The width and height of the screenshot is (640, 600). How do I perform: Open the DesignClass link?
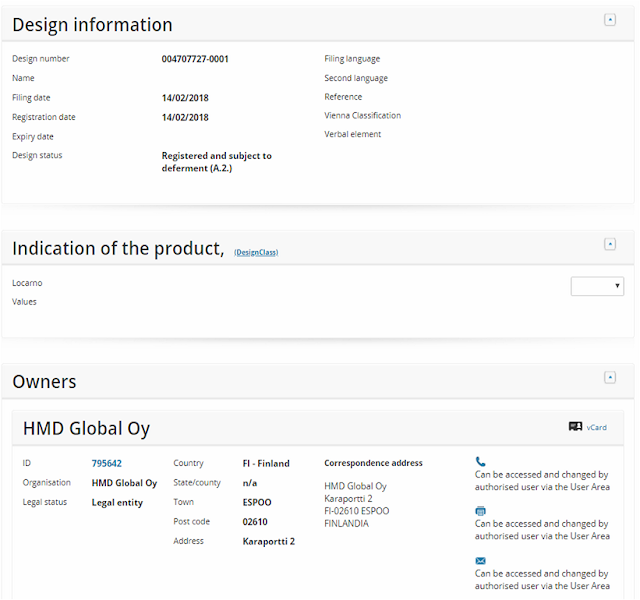[256, 252]
